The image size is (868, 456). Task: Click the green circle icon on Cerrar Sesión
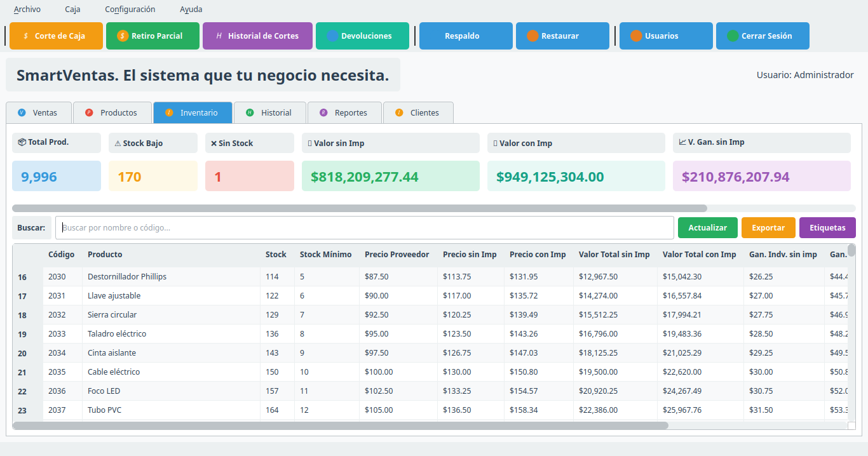pyautogui.click(x=733, y=36)
